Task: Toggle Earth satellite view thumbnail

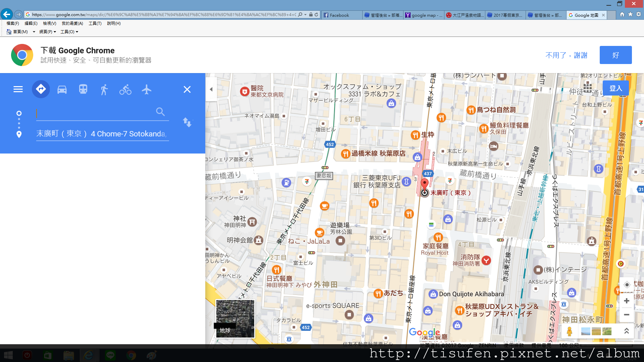Action: [235, 318]
